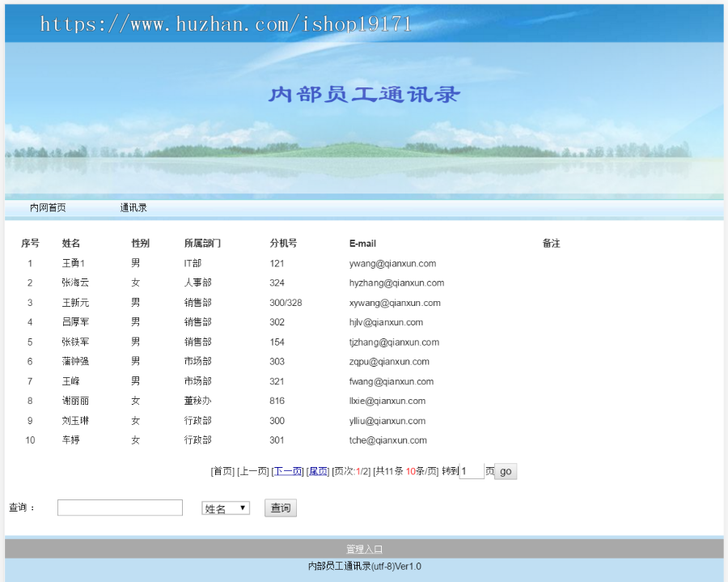Click the 查询 search button

(280, 508)
